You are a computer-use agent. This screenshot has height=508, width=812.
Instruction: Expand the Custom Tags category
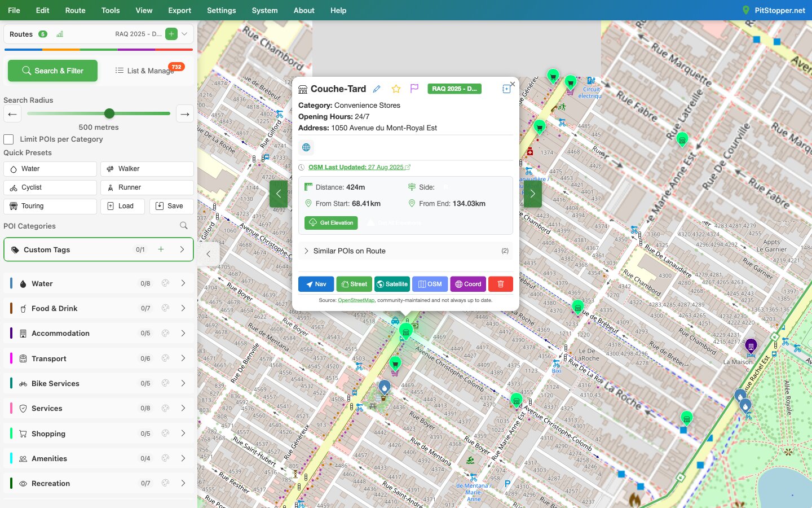click(182, 249)
